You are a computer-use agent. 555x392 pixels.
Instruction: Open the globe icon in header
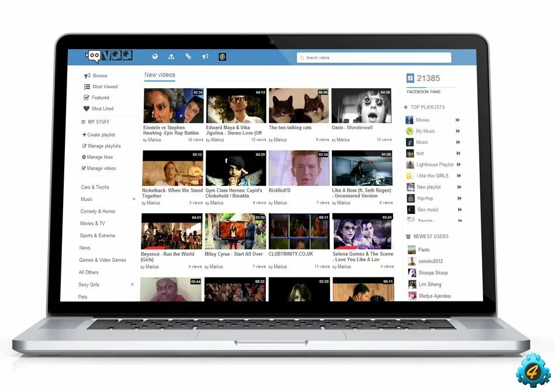click(x=155, y=57)
